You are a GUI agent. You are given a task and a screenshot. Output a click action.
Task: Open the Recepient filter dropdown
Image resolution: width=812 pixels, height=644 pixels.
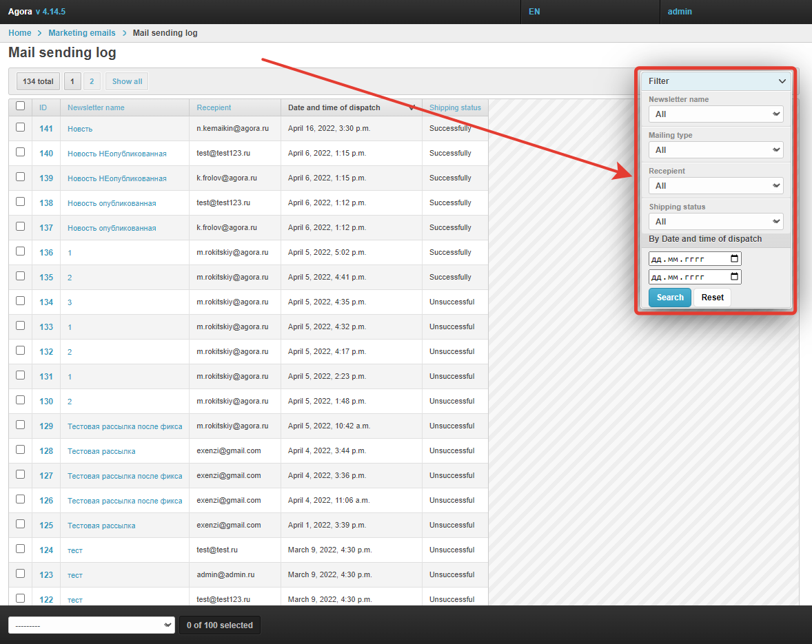(x=715, y=186)
